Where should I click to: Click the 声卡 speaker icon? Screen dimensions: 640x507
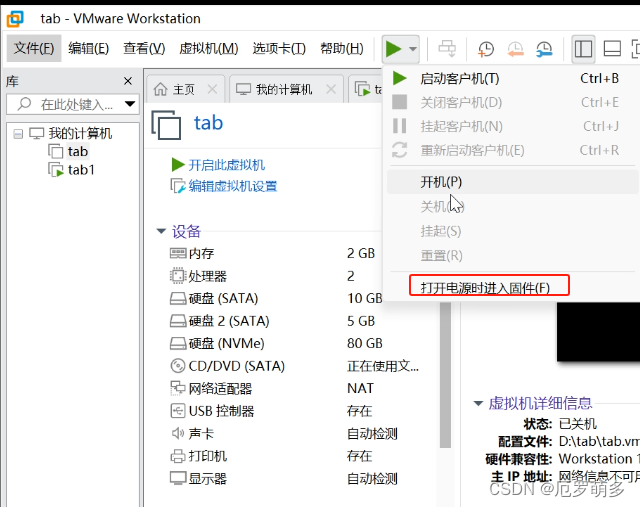pyautogui.click(x=178, y=433)
